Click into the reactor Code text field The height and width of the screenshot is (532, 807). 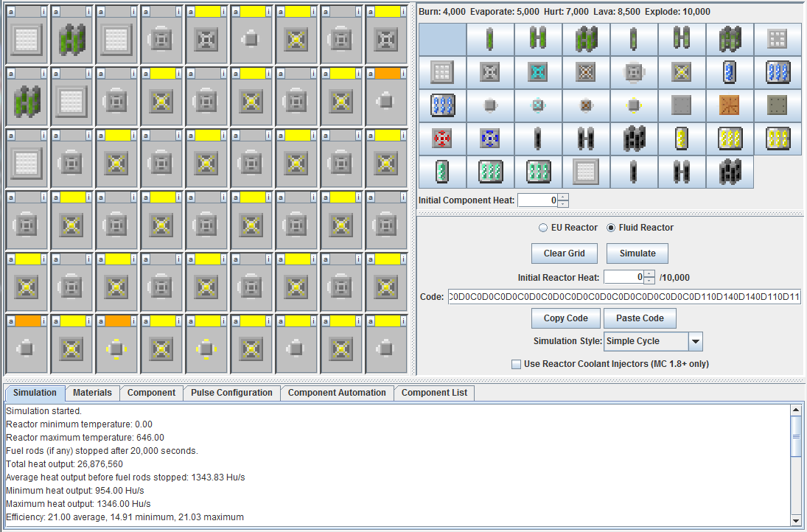[x=623, y=297]
